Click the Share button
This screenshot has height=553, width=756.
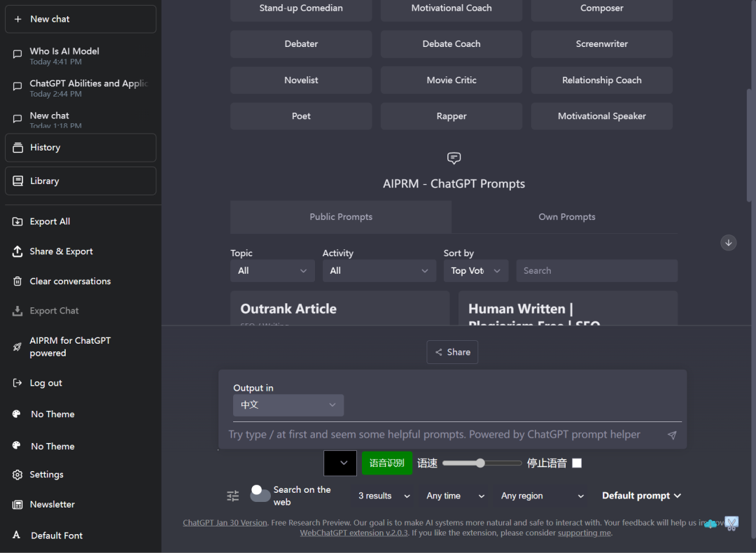(x=452, y=352)
